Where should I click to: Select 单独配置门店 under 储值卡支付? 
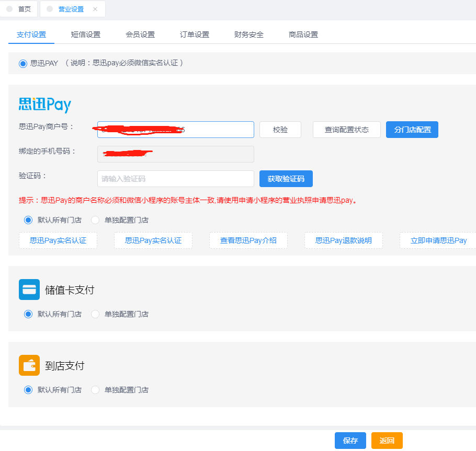(x=95, y=314)
